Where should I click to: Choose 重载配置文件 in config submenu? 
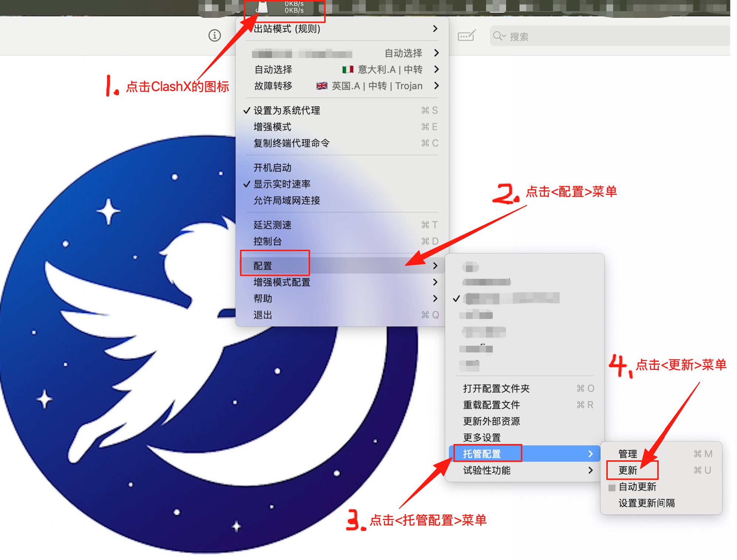point(491,405)
